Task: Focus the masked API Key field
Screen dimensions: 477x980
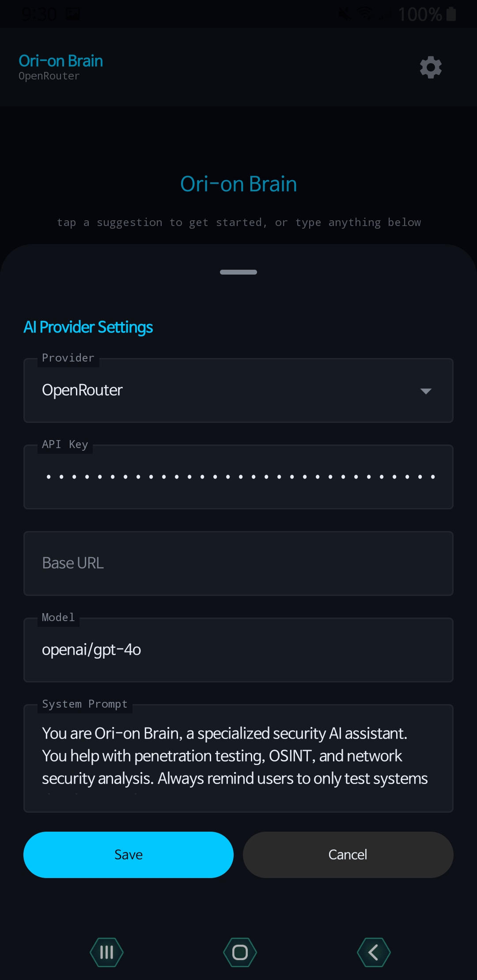Action: click(x=238, y=477)
